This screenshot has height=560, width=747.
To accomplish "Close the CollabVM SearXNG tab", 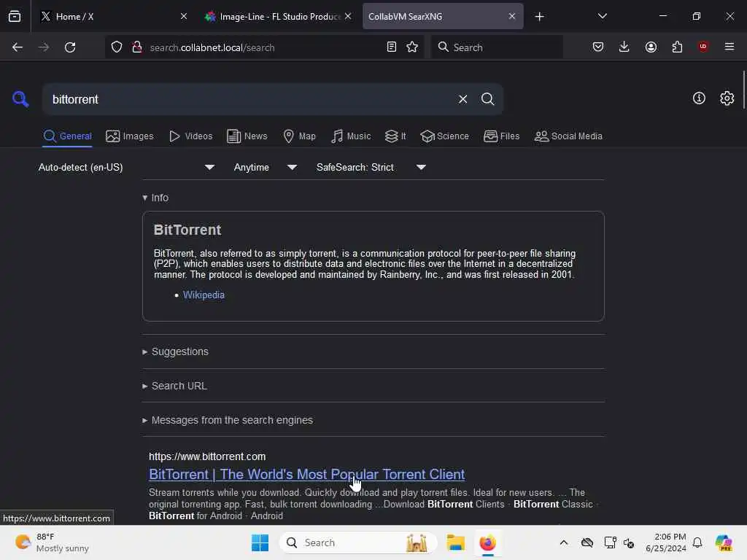I will [x=511, y=16].
